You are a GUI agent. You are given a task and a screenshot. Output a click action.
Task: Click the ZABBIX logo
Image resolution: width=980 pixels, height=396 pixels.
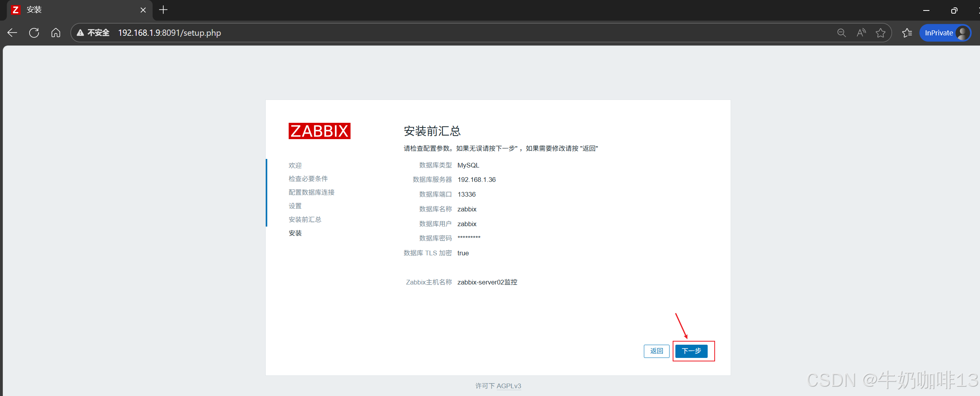319,131
